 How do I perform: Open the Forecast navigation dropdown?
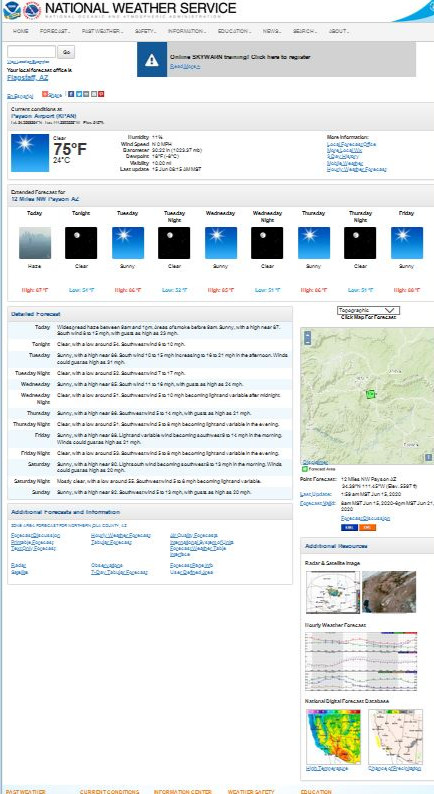pyautogui.click(x=55, y=31)
